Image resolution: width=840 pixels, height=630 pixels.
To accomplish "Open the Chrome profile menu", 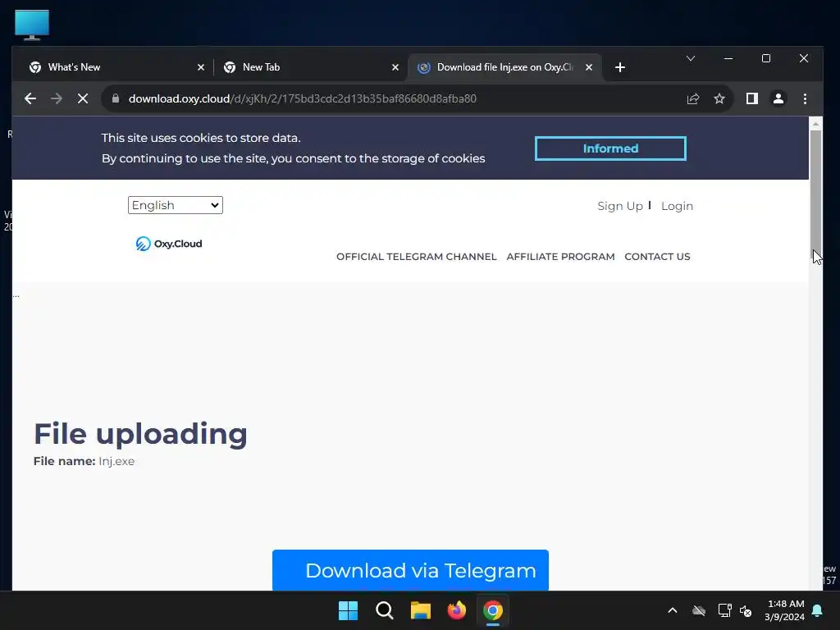I will tap(778, 98).
